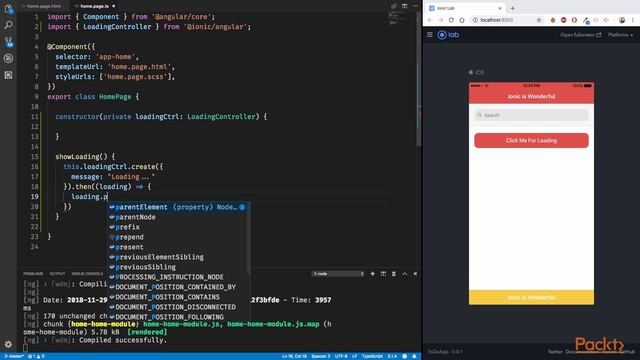Open errors and warnings count in status bar
The height and width of the screenshot is (360, 640).
click(36, 356)
